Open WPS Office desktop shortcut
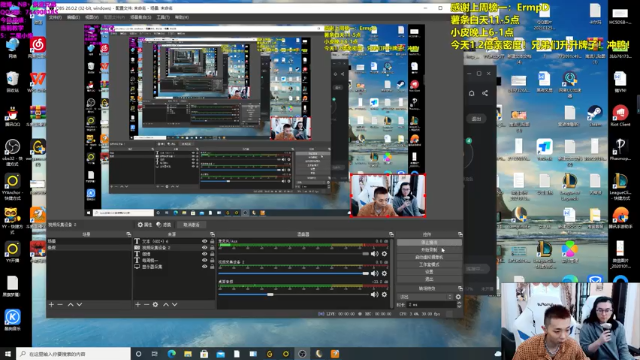The height and width of the screenshot is (360, 640). [38, 81]
